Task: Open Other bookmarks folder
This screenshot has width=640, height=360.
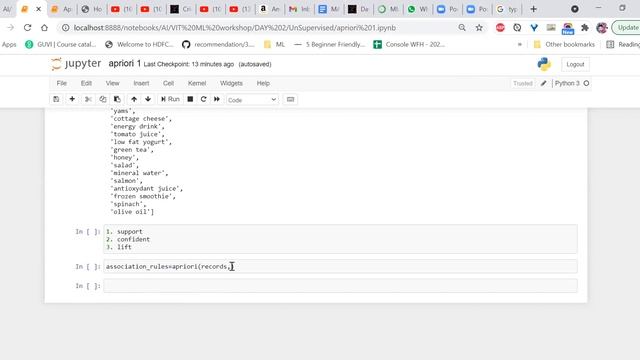Action: point(564,44)
